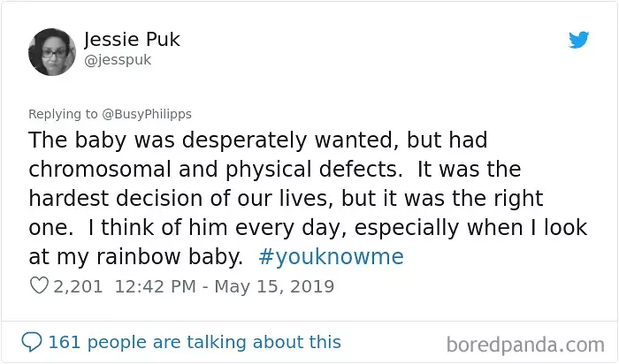Open the Jessie Puk display name

(132, 39)
